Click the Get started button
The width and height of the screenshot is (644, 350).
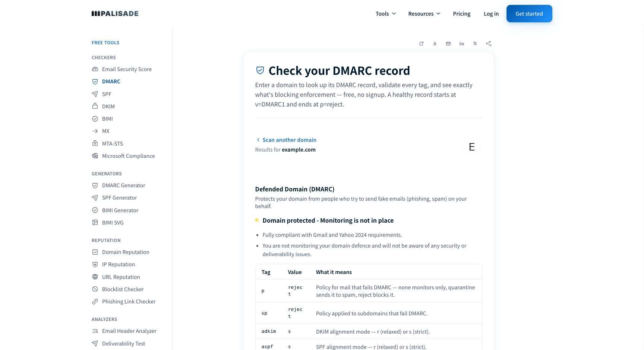529,14
